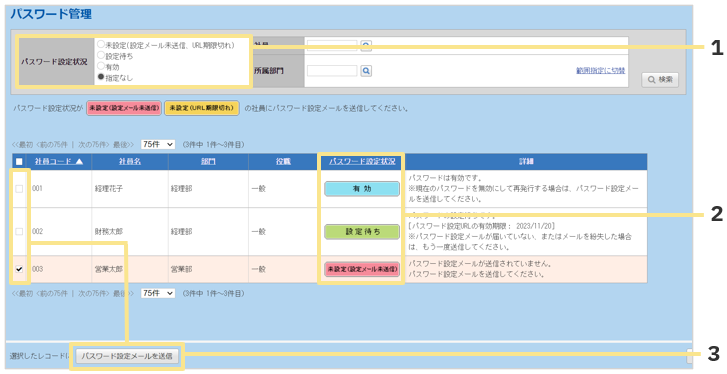The width and height of the screenshot is (727, 374).
Task: Click into the 所属部門 input field
Action: [x=332, y=71]
